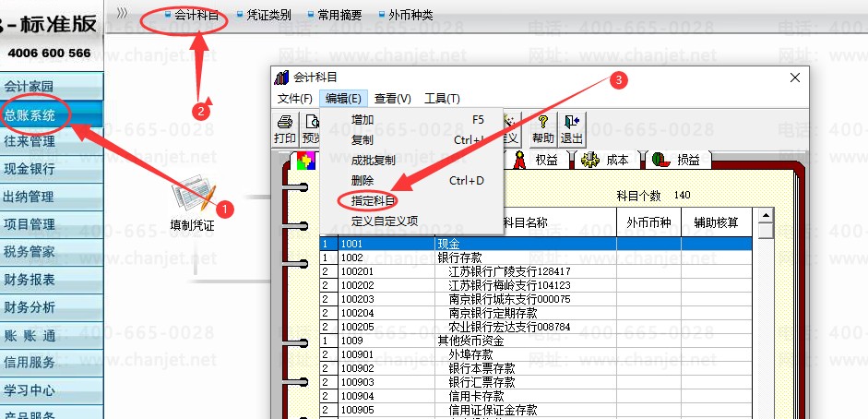Click the subject code cell 100201

(x=386, y=271)
